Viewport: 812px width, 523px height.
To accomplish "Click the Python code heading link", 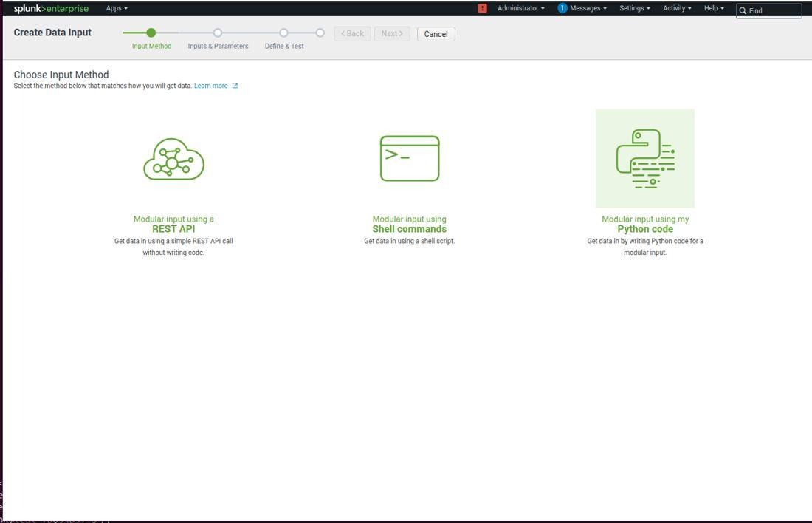I will (x=645, y=229).
